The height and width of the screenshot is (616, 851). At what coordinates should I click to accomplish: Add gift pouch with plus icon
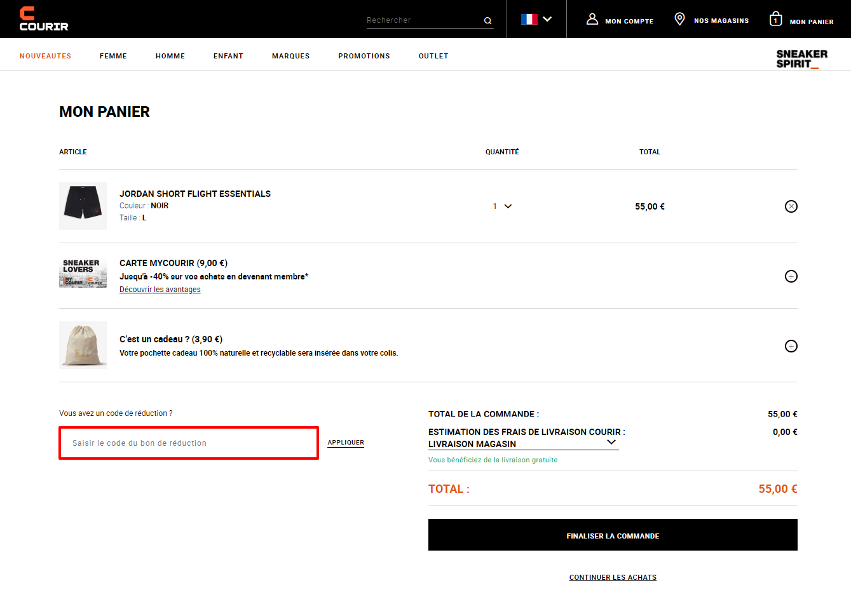point(791,346)
